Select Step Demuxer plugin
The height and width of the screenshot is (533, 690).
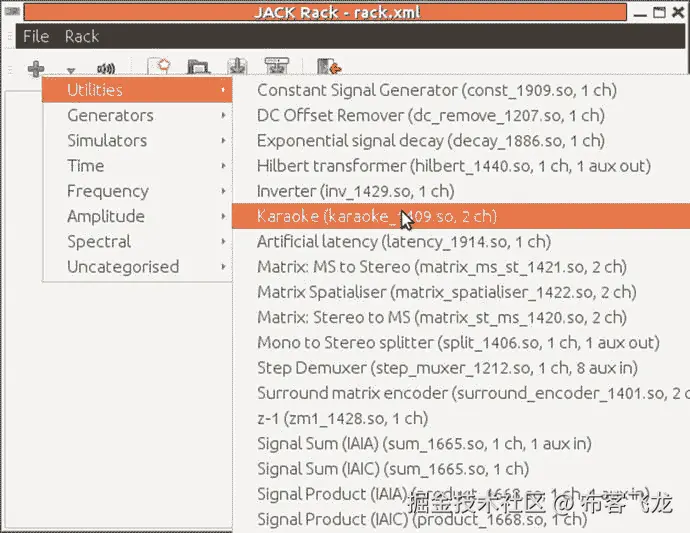pyautogui.click(x=461, y=368)
